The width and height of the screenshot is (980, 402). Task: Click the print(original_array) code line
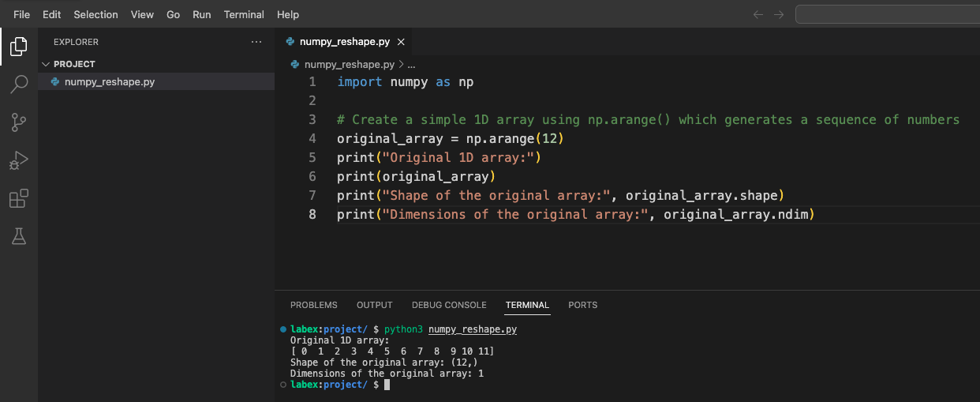tap(416, 176)
